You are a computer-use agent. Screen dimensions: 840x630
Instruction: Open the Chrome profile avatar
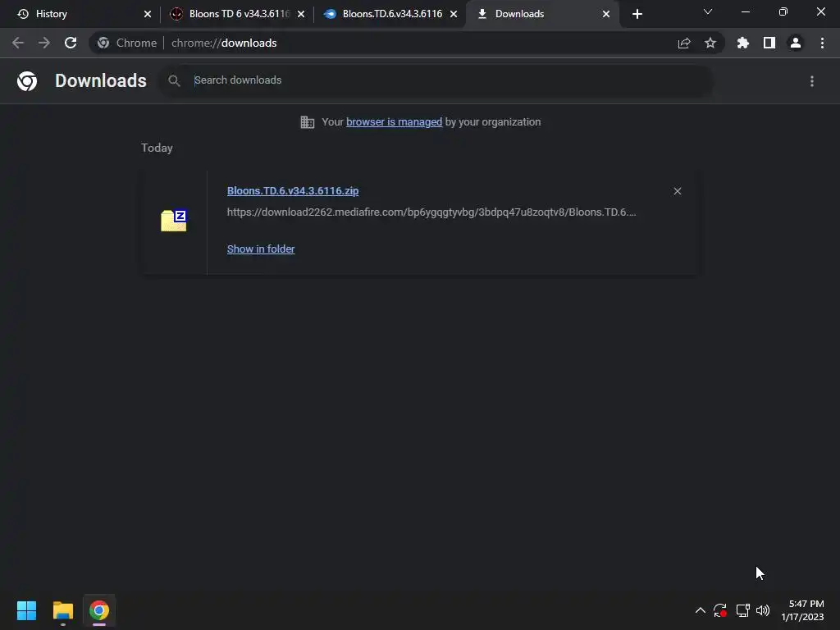pos(796,43)
